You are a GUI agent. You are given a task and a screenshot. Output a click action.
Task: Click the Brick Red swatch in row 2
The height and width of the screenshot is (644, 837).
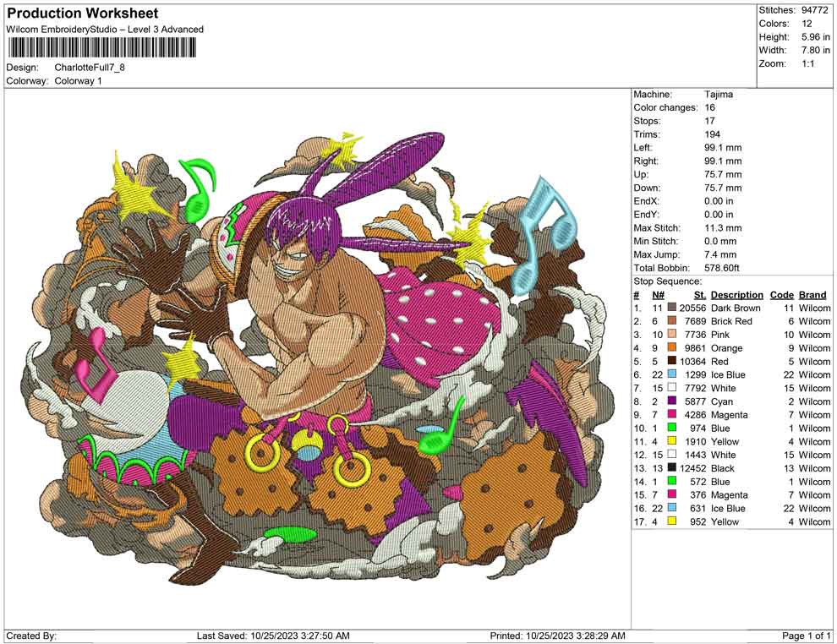pos(671,321)
